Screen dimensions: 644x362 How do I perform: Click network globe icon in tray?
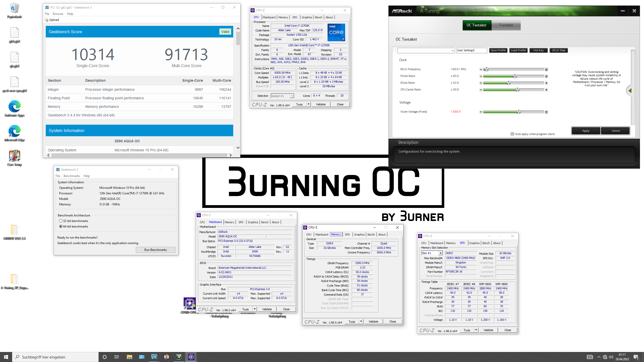coord(605,357)
